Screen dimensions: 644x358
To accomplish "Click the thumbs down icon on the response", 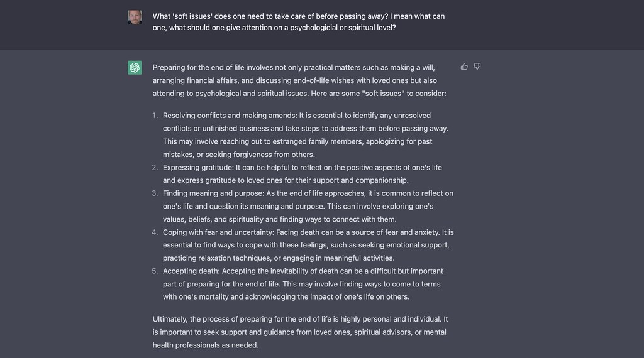I will click(477, 67).
